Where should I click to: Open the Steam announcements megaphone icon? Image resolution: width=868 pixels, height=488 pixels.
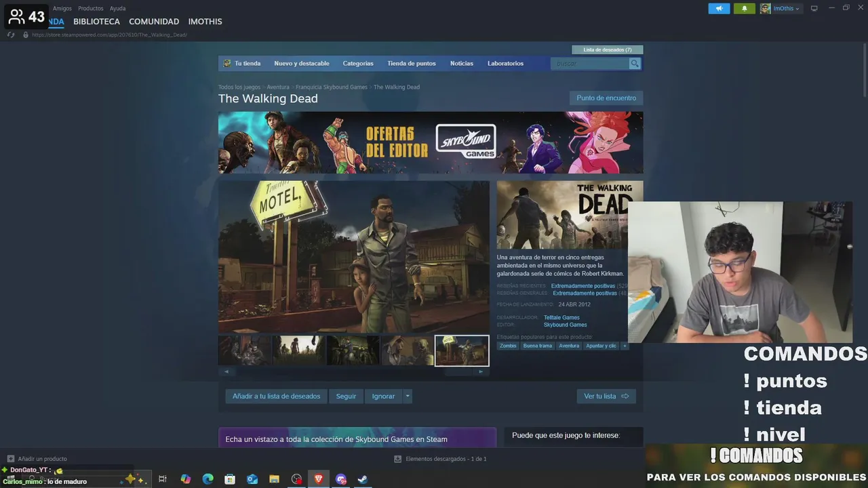719,8
